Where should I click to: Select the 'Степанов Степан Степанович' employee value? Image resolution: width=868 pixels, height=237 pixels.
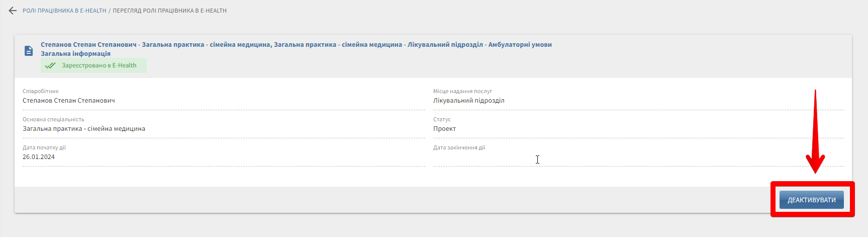pyautogui.click(x=69, y=101)
